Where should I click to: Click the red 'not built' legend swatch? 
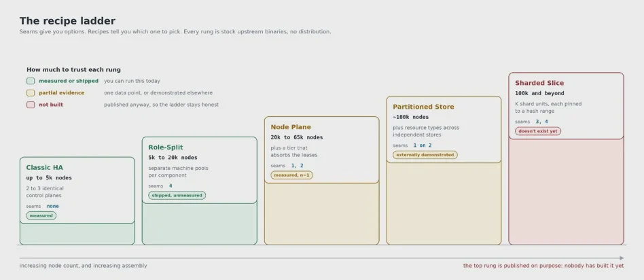(x=31, y=105)
